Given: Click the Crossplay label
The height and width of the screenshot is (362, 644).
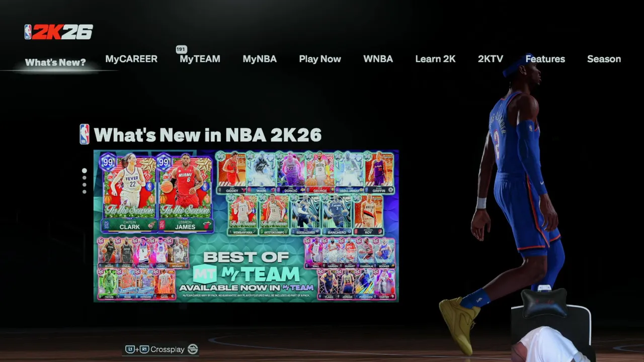Looking at the screenshot, I should click(x=168, y=349).
